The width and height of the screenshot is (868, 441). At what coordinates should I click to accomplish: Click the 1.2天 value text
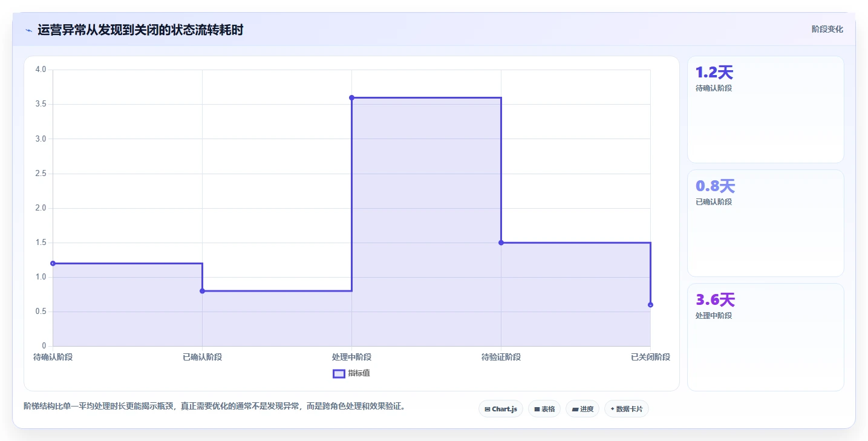714,73
